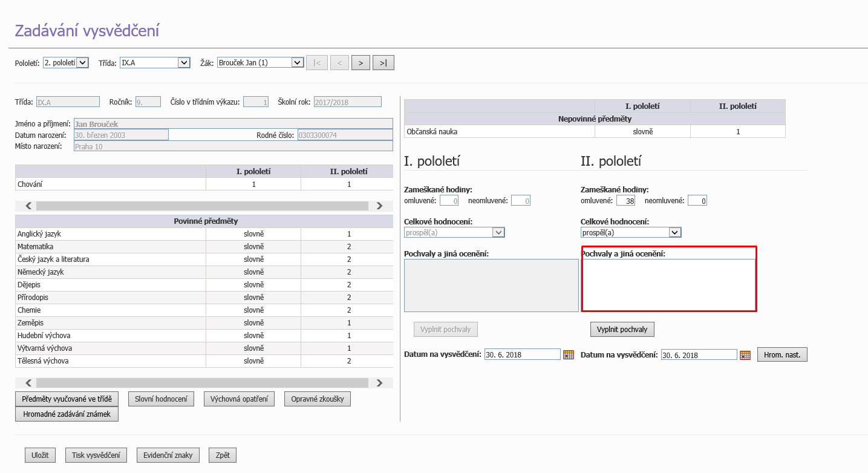Screen dimensions: 868x473
Task: Open Hromadné zadávání známek
Action: click(67, 414)
